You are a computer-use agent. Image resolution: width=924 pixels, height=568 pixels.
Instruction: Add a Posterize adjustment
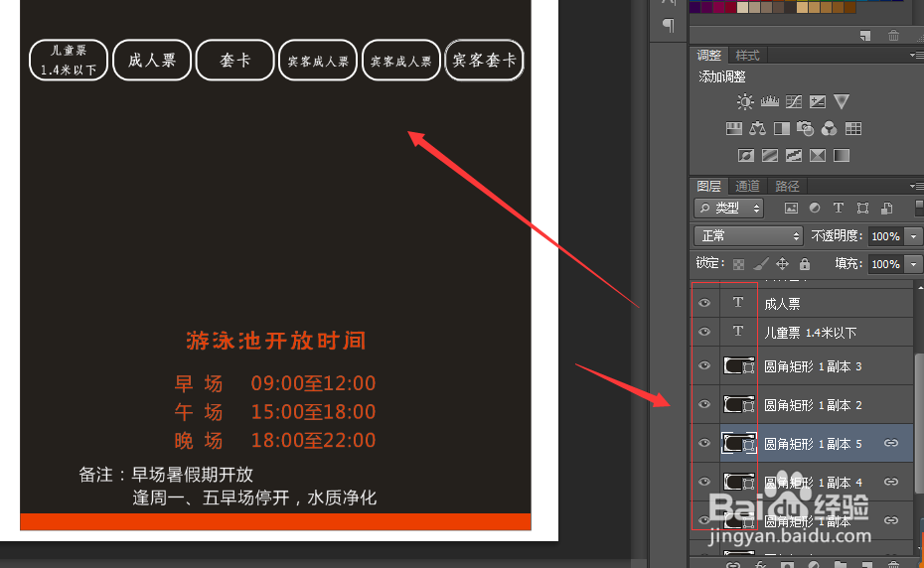(x=770, y=156)
